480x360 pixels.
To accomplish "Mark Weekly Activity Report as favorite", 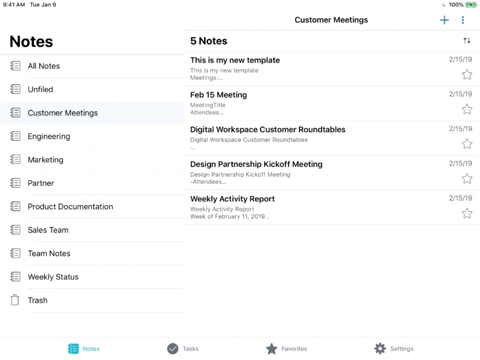I will [467, 213].
